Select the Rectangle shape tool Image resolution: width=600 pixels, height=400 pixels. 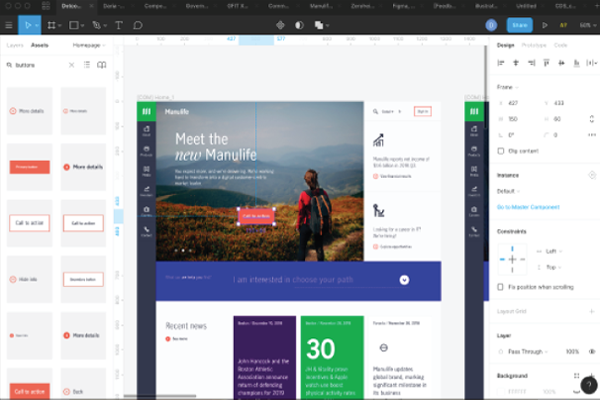click(x=73, y=25)
